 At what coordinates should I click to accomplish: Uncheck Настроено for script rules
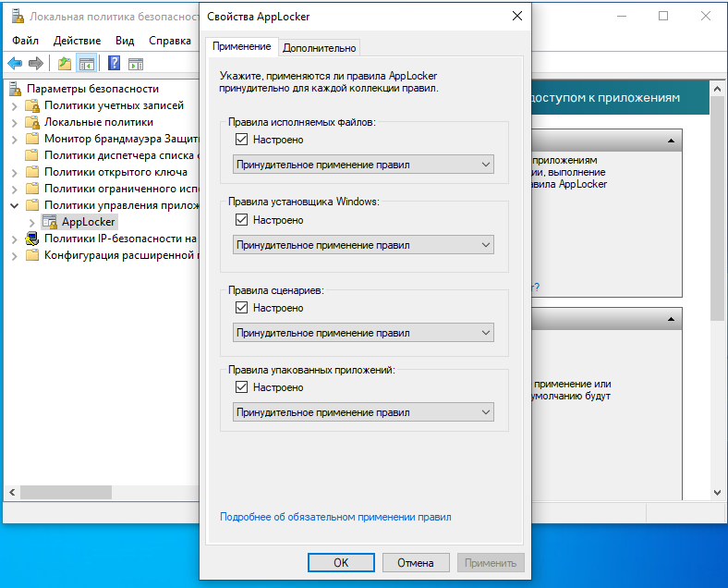click(241, 308)
